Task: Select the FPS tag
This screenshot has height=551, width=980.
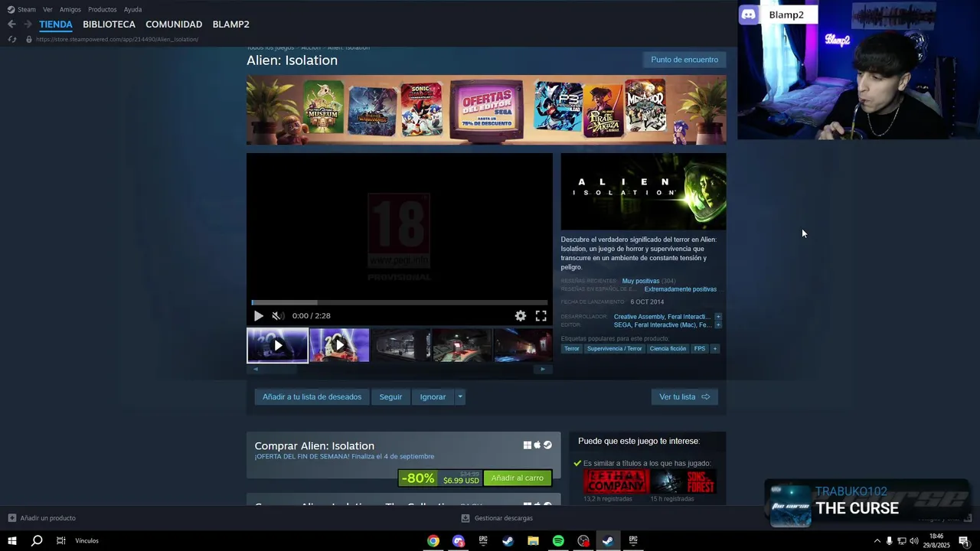Action: pyautogui.click(x=700, y=349)
